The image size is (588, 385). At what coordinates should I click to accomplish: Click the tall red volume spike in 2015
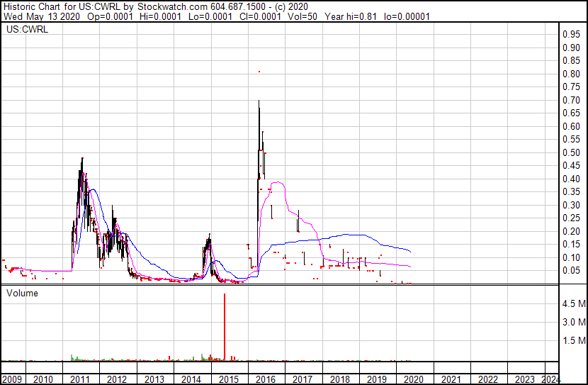point(225,326)
